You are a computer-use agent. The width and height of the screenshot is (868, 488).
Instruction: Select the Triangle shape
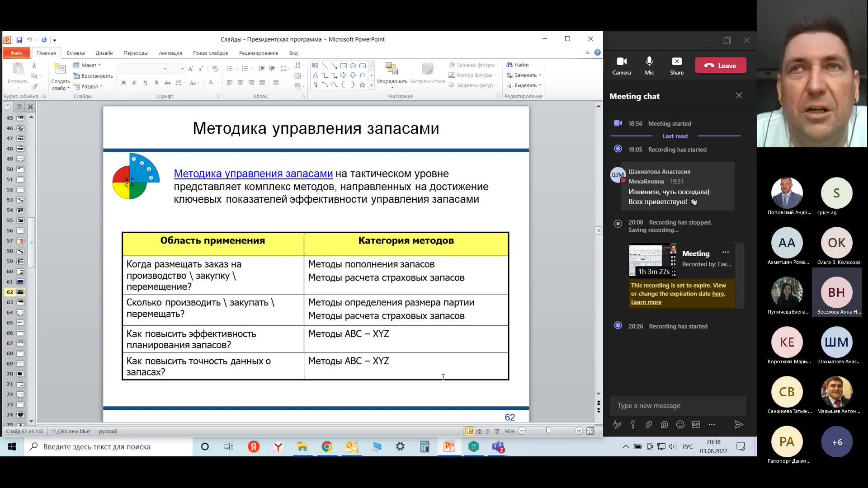point(315,75)
